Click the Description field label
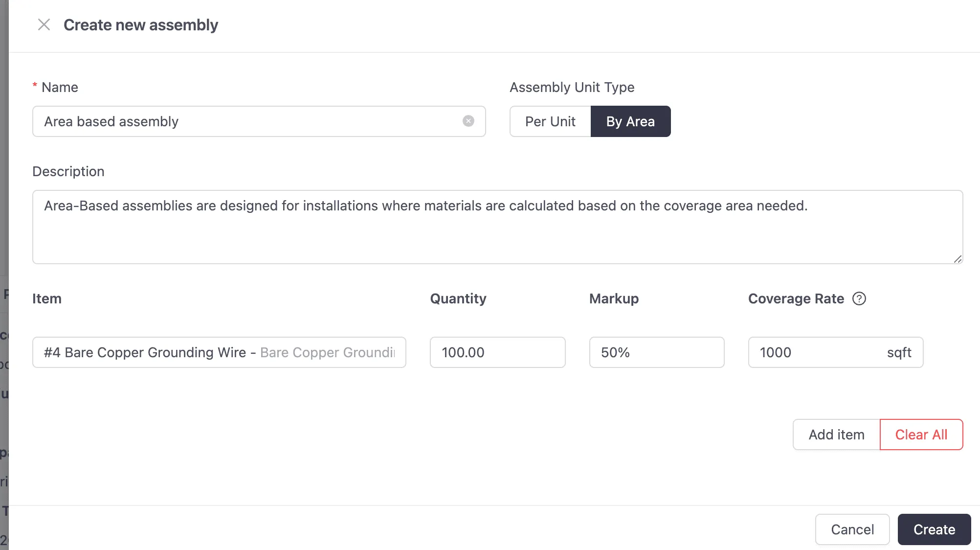 (68, 171)
